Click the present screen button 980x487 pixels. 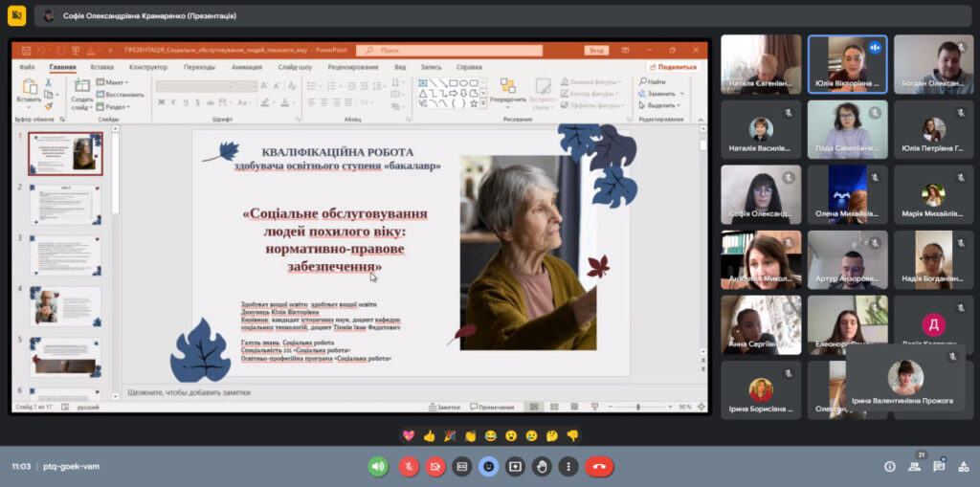(516, 466)
